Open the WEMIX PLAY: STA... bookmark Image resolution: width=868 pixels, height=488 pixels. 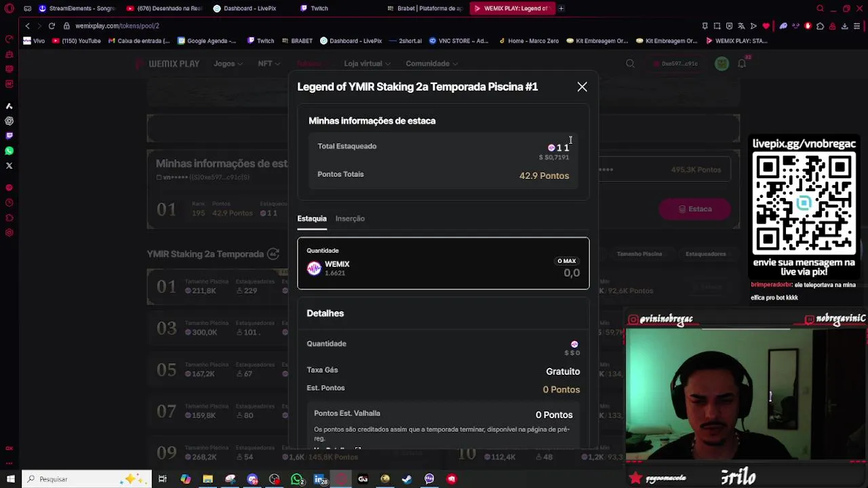coord(736,41)
